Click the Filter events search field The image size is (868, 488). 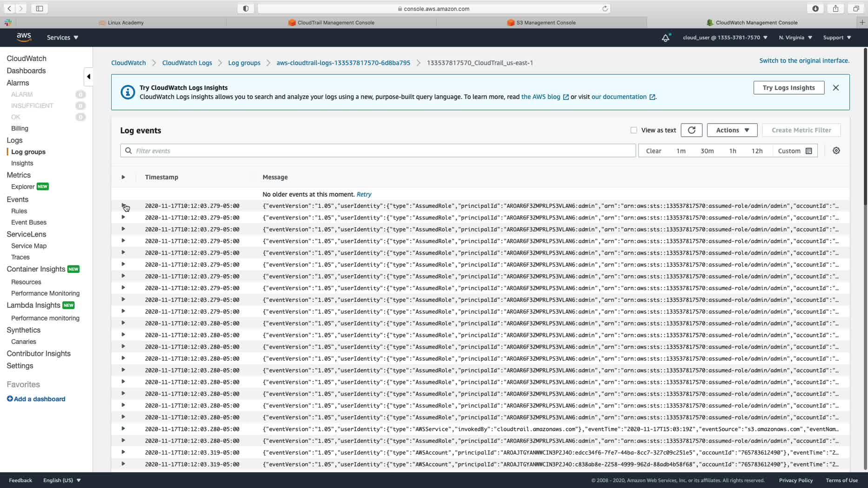tap(378, 151)
